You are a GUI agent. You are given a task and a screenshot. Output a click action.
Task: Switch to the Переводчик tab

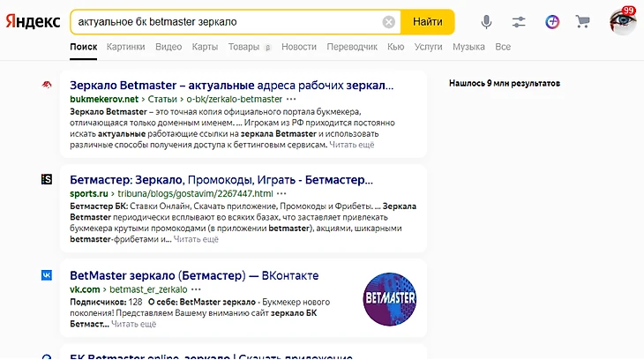352,47
